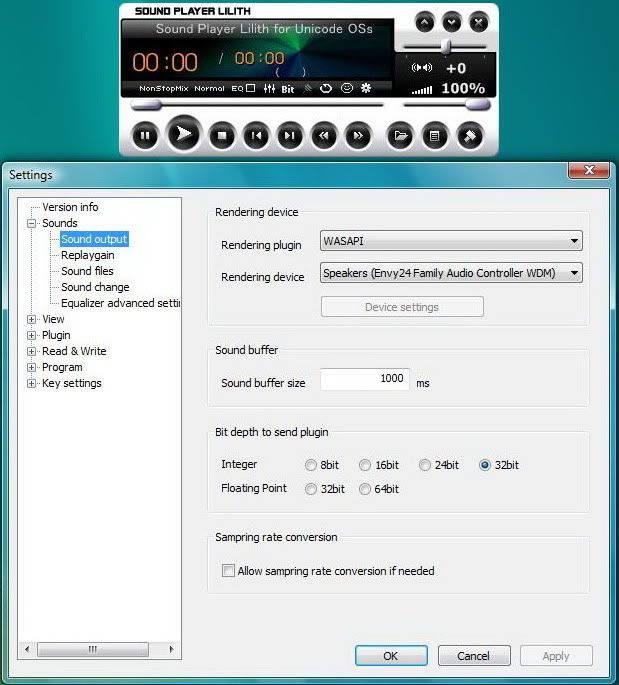Click the hammer settings button in the player
The height and width of the screenshot is (685, 619).
[470, 136]
